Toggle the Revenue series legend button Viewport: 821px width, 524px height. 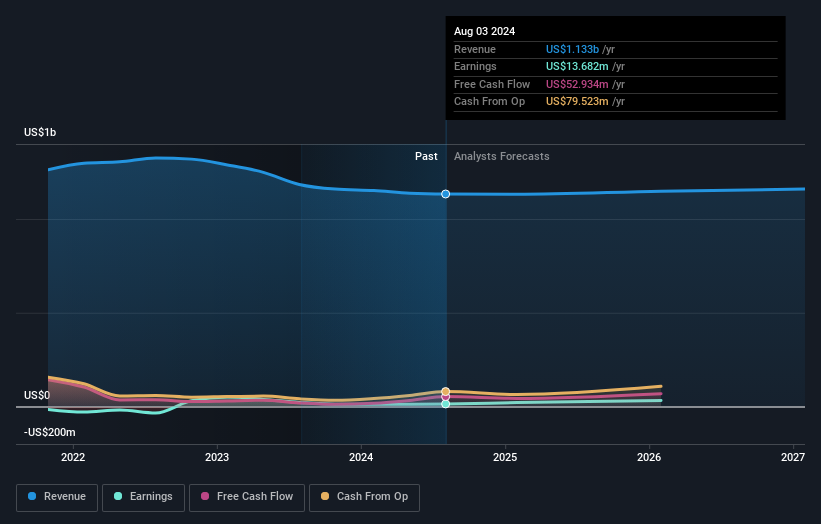click(57, 497)
